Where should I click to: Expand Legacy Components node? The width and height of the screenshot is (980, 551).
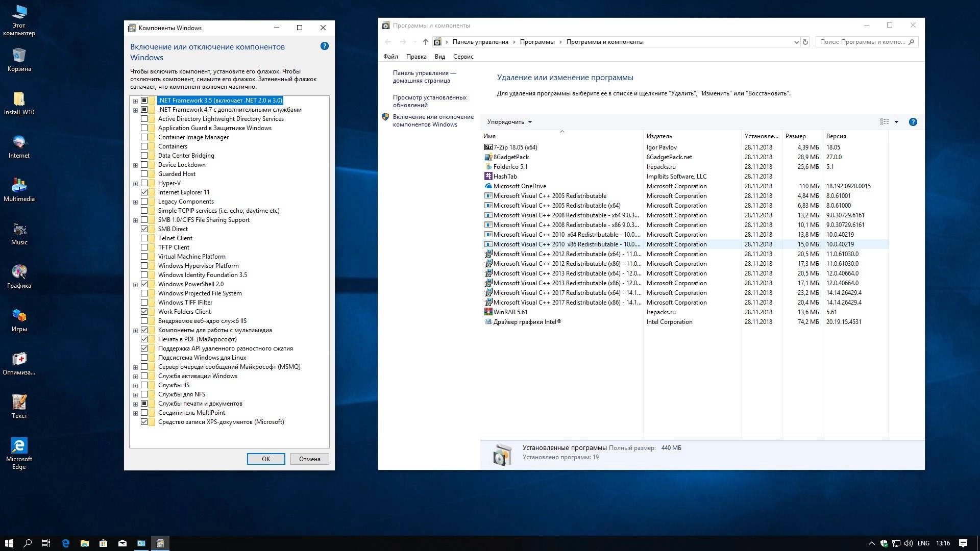135,202
